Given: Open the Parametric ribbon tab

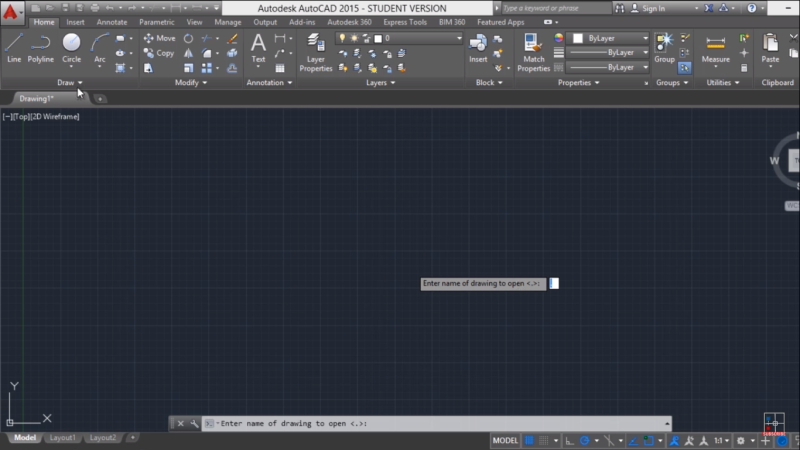Looking at the screenshot, I should tap(157, 22).
